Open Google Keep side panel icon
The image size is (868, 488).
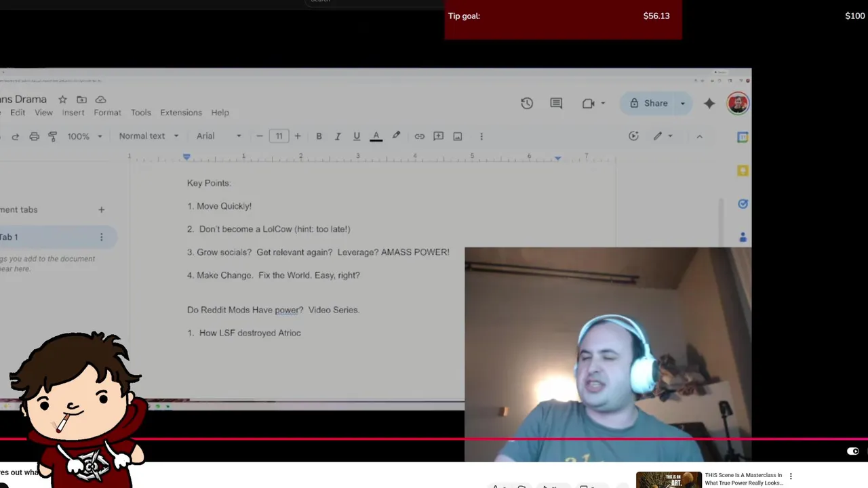[743, 171]
